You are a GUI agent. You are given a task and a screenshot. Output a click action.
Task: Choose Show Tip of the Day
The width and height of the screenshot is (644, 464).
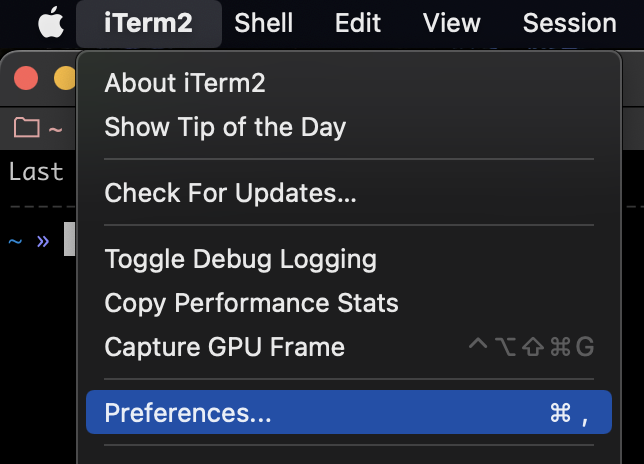(225, 127)
